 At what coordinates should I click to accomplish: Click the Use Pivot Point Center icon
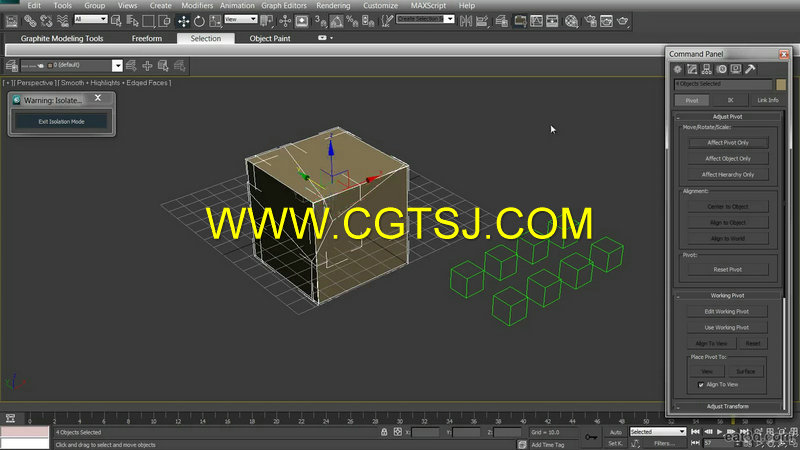[266, 21]
